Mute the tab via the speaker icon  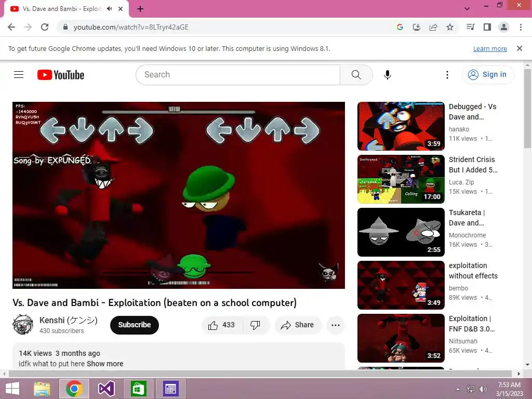tap(109, 9)
